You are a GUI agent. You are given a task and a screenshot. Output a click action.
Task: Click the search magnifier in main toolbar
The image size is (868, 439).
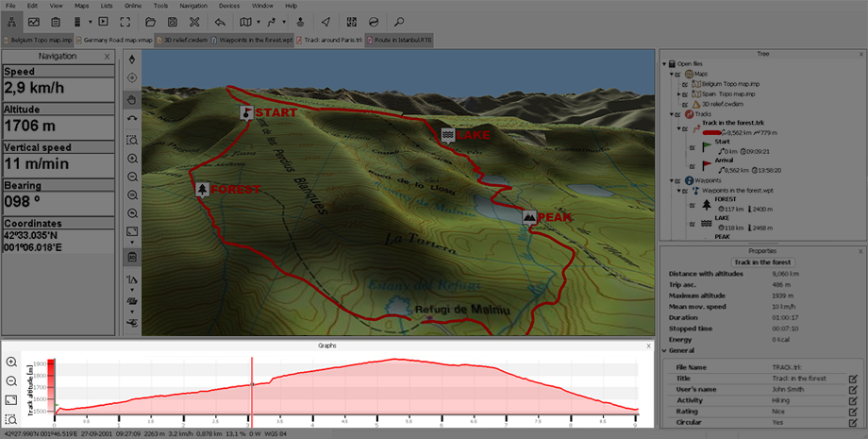(399, 21)
